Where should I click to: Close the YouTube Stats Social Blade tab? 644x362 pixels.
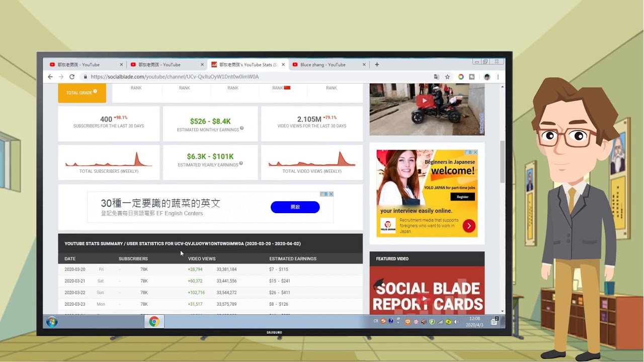pyautogui.click(x=283, y=64)
